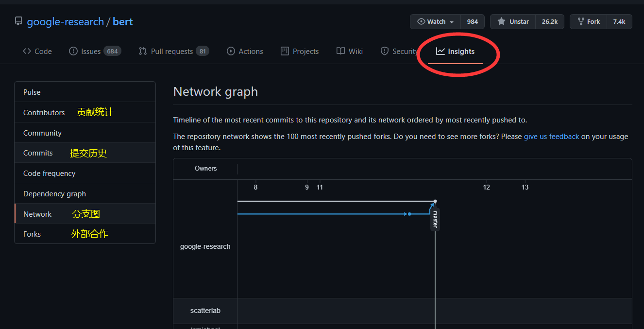Open the 7.4k forks count
This screenshot has height=329, width=644.
tap(619, 21)
